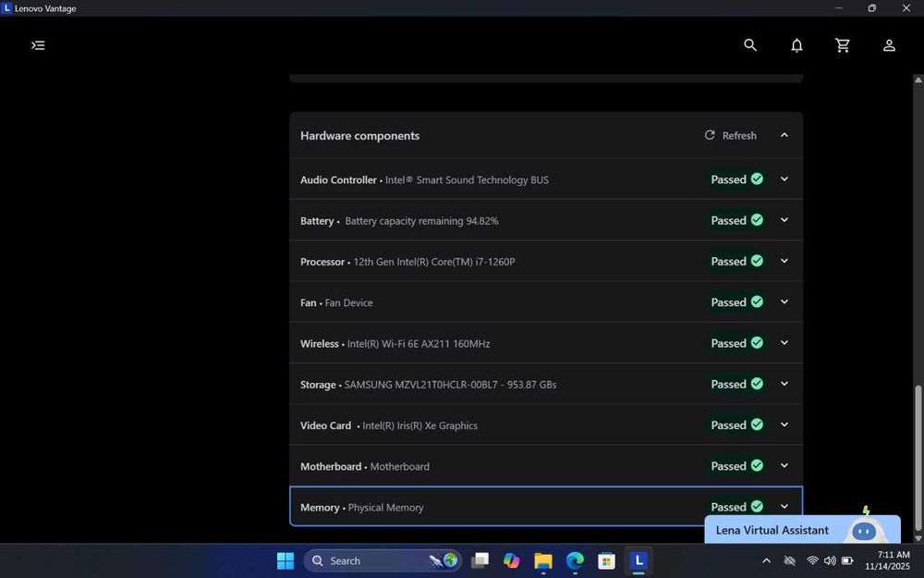Open Microsoft Store from the taskbar
The height and width of the screenshot is (578, 924).
tap(606, 560)
